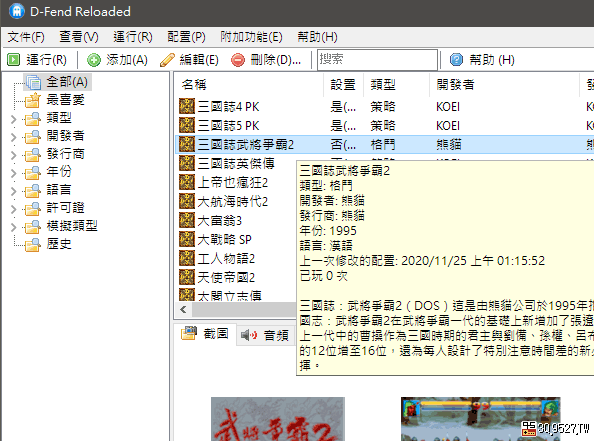
Task: Click the game icon beside 大航海時代2
Action: 187,201
